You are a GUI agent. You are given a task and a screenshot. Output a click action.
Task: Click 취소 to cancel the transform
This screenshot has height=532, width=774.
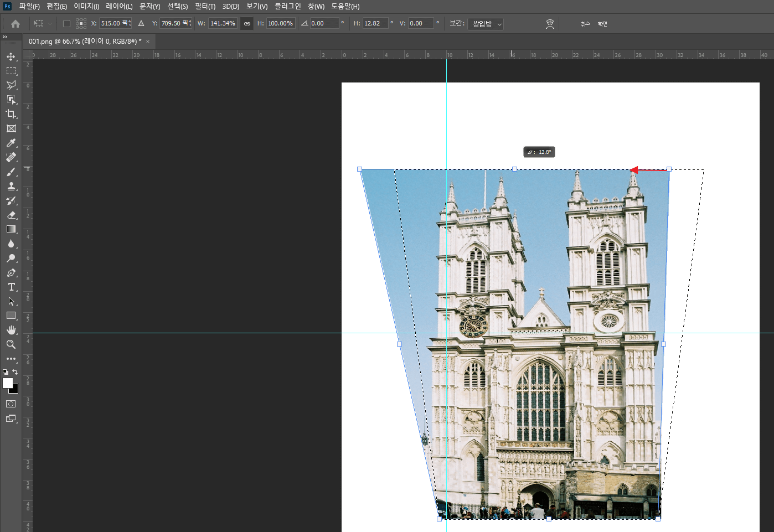coord(585,24)
